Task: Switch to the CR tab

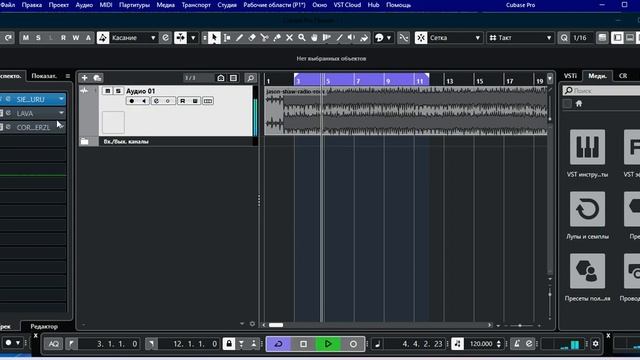Action: [x=623, y=76]
